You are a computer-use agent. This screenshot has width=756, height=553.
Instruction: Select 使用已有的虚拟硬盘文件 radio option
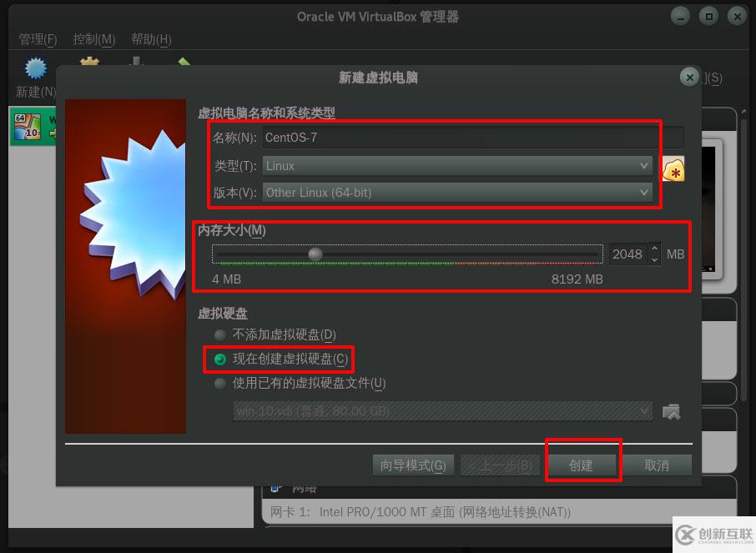pyautogui.click(x=220, y=384)
